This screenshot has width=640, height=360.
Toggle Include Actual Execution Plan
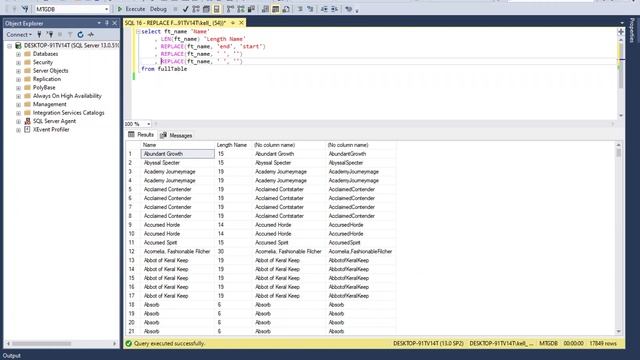click(x=230, y=9)
